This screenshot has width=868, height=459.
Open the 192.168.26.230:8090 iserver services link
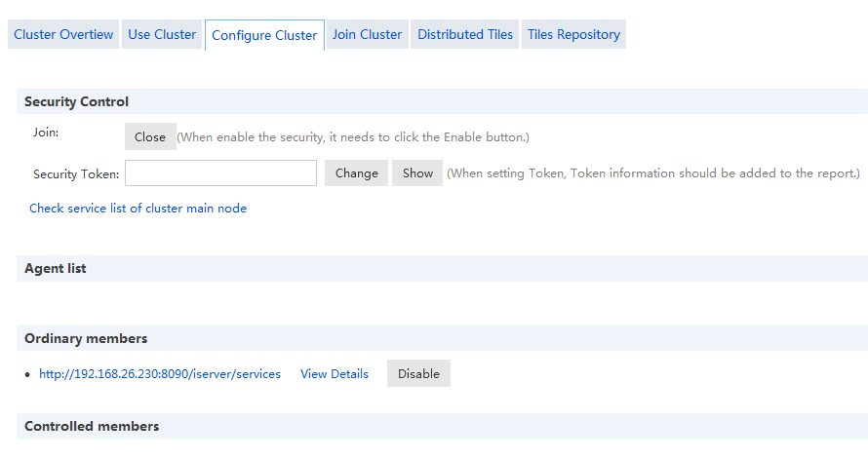pyautogui.click(x=160, y=374)
